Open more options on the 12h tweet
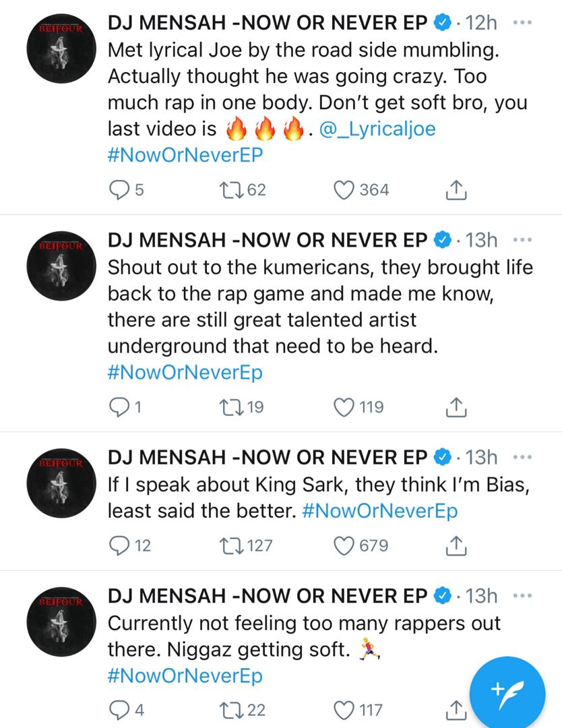 point(522,22)
